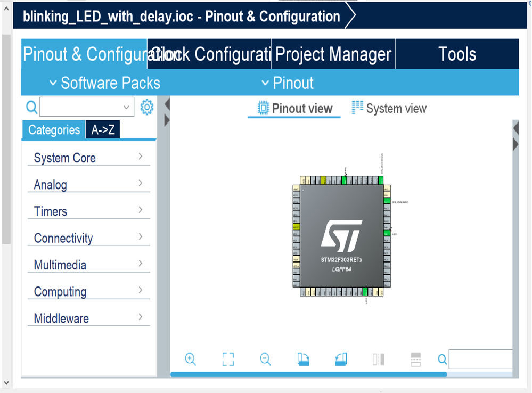Expand the Connectivity category

[88, 238]
